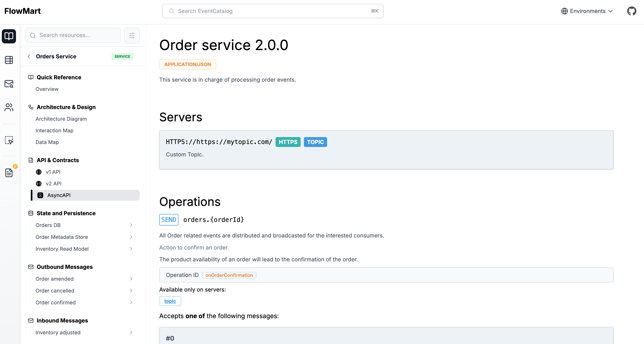The image size is (644, 344).
Task: Open Architecture Diagram page
Action: pyautogui.click(x=61, y=119)
